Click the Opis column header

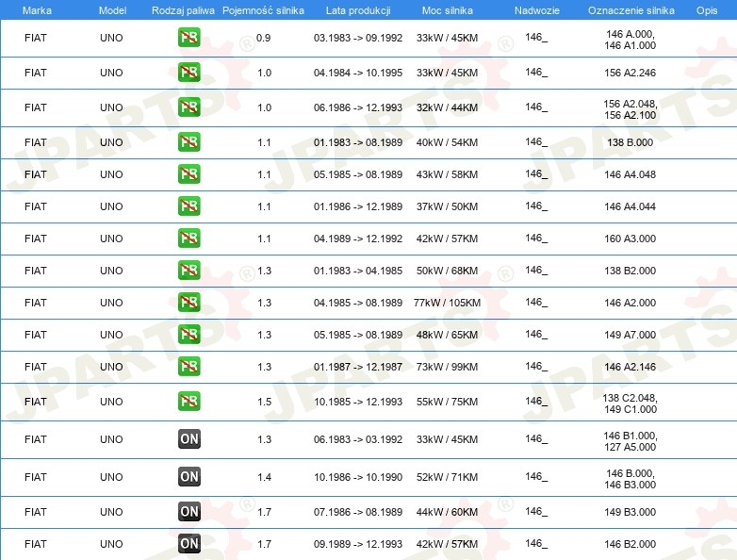click(707, 10)
